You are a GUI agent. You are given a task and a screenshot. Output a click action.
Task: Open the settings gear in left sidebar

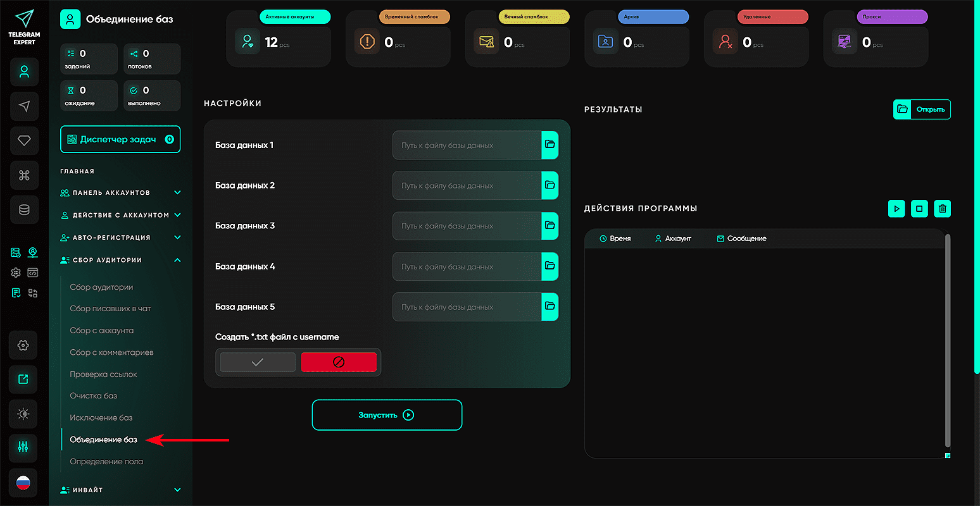[x=23, y=345]
